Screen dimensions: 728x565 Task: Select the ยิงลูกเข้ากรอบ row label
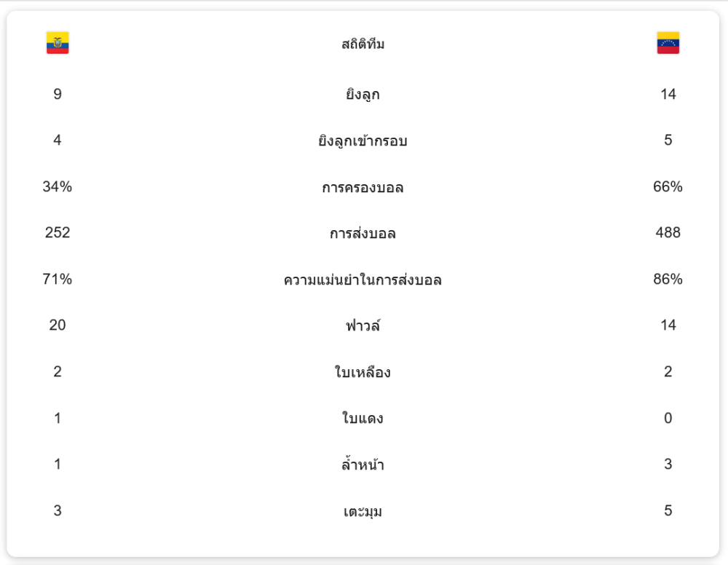click(x=363, y=141)
